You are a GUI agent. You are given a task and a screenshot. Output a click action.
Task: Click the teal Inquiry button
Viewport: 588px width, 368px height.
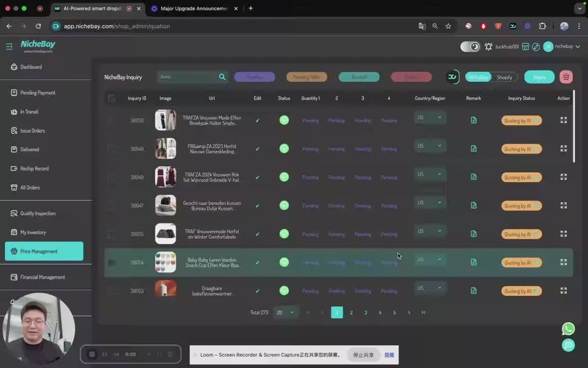[539, 77]
